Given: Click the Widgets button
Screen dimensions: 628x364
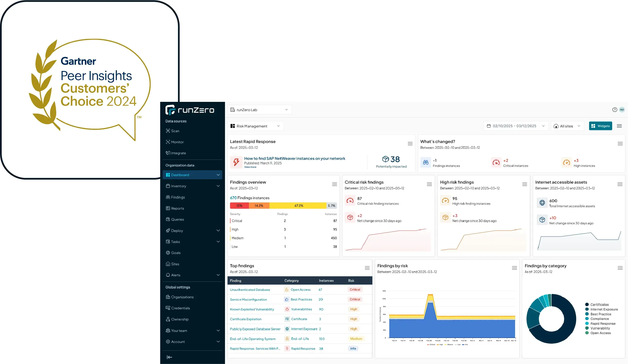Looking at the screenshot, I should (x=600, y=126).
